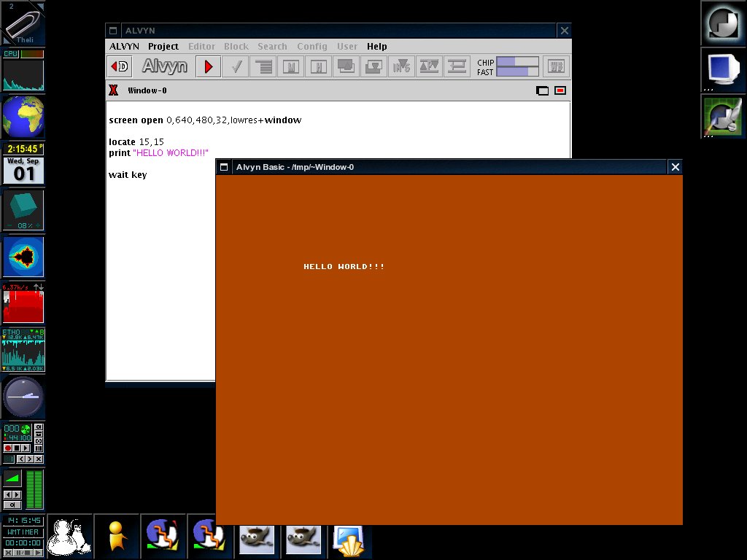Click the red X icon beside Window-0
Viewport: 747px width, 560px height.
click(x=113, y=90)
